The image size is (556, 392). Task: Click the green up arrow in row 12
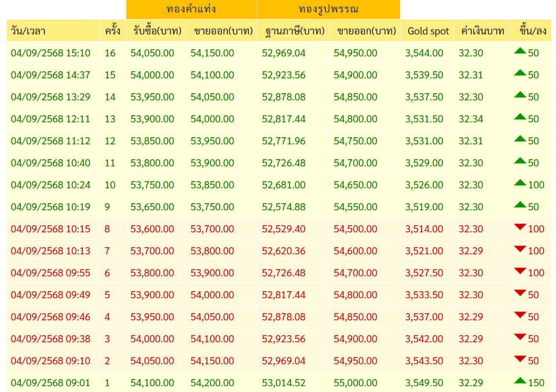[520, 139]
